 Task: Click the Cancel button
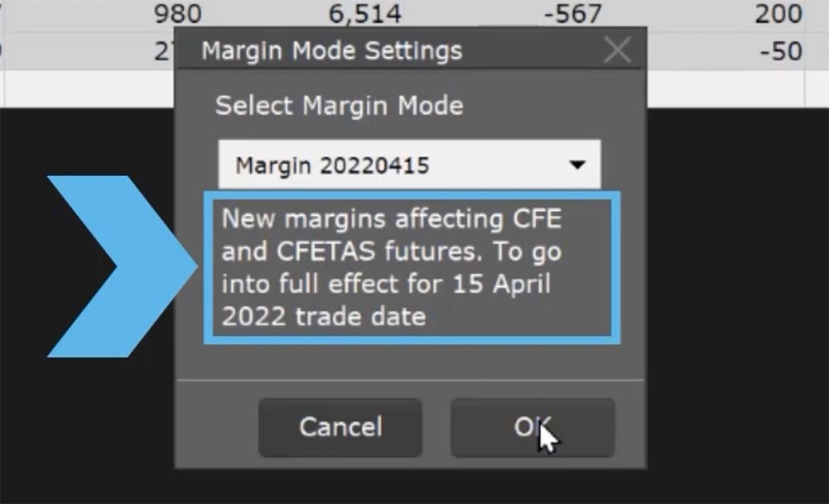coord(340,427)
